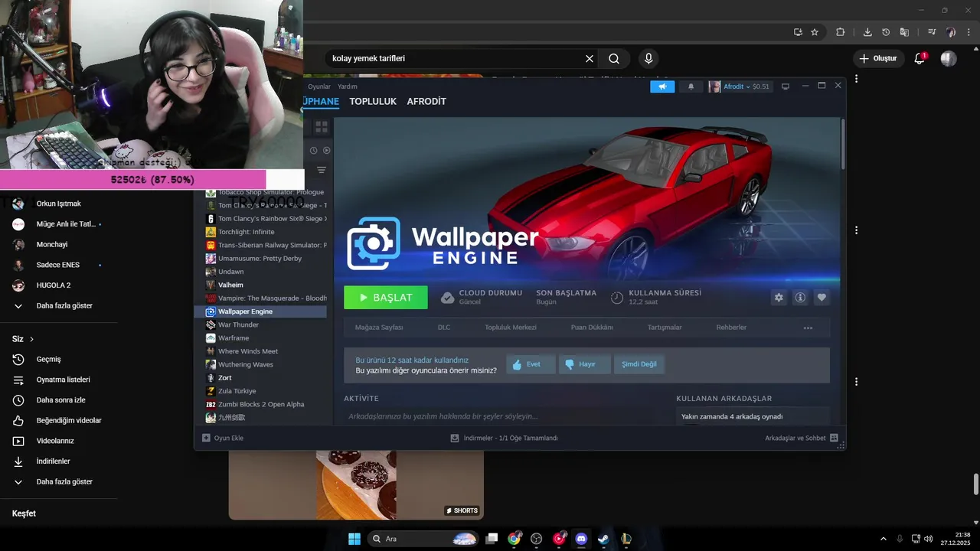Open OBS Studio from the taskbar
The width and height of the screenshot is (980, 551).
pos(537,539)
